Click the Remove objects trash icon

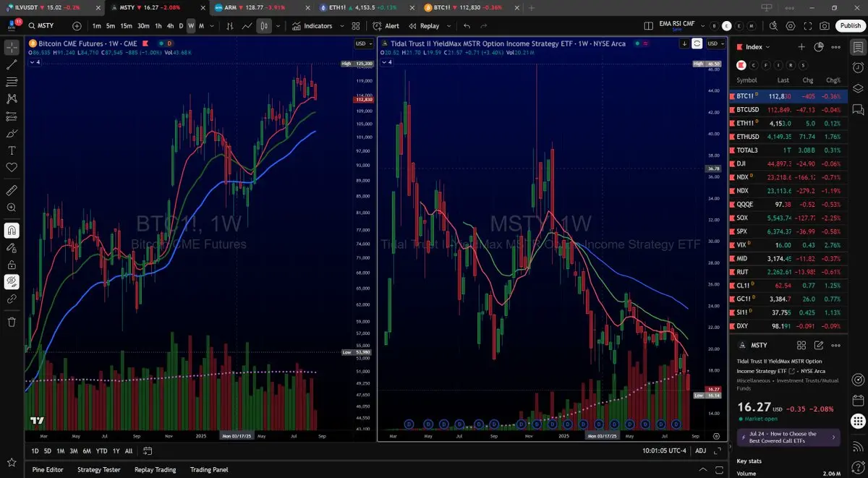click(12, 321)
